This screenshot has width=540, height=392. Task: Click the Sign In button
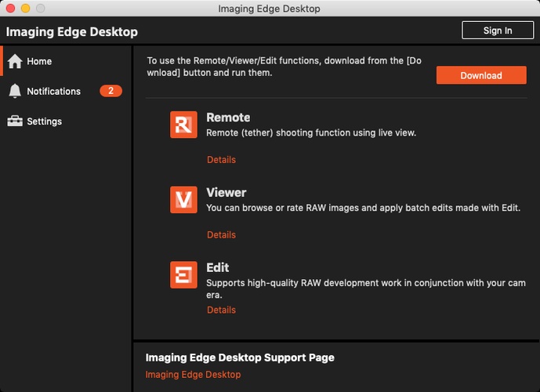[498, 31]
